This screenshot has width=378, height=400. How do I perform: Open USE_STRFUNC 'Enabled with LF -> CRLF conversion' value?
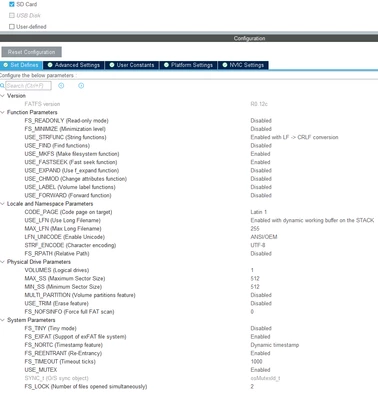click(294, 137)
